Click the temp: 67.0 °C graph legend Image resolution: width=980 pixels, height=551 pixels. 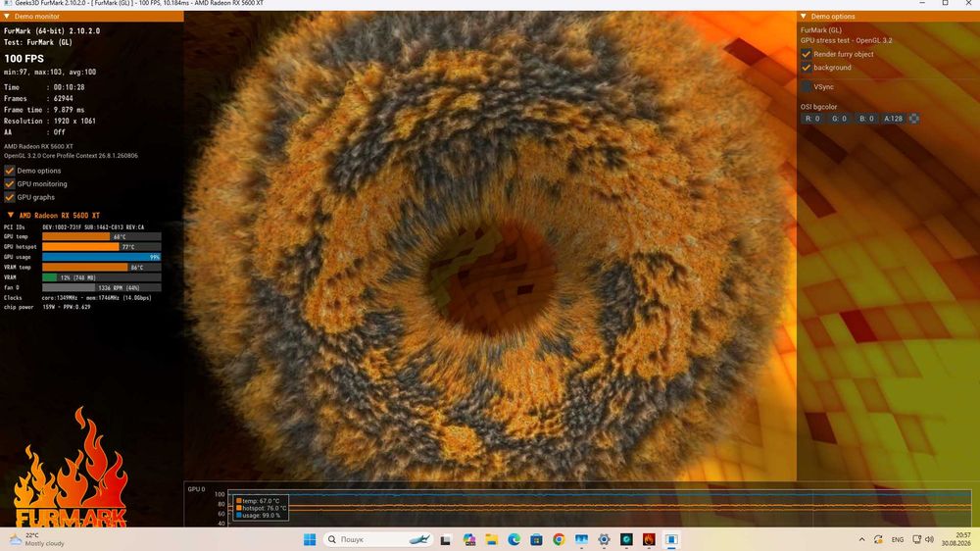pyautogui.click(x=258, y=501)
